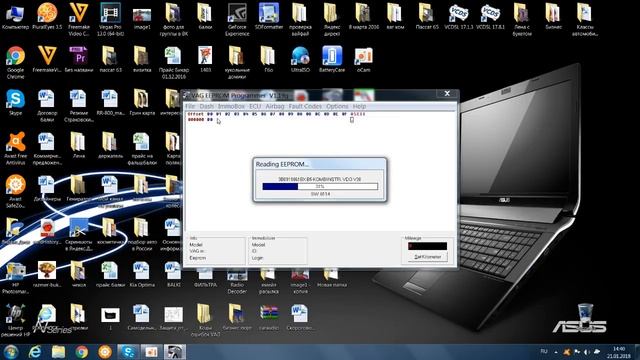Click the Reading EEPROM progress bar
The width and height of the screenshot is (640, 360).
pos(320,186)
